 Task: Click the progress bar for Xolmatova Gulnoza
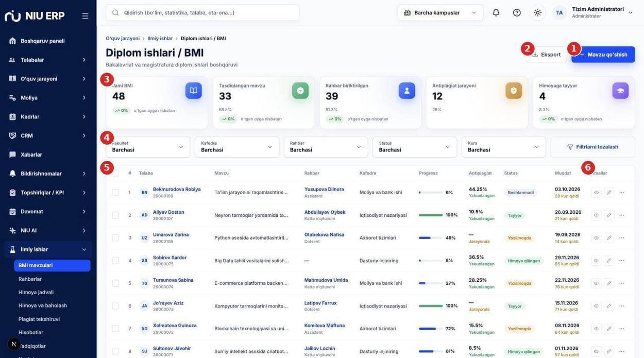tap(431, 329)
